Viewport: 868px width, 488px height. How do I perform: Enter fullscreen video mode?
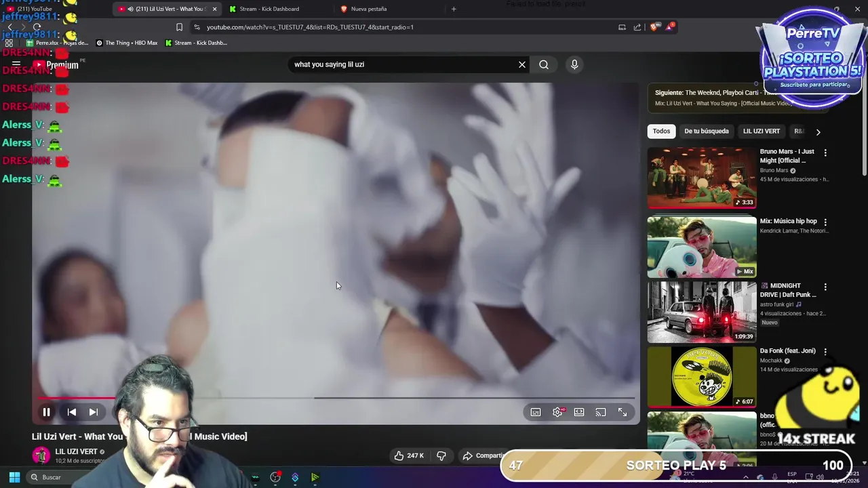click(x=623, y=412)
